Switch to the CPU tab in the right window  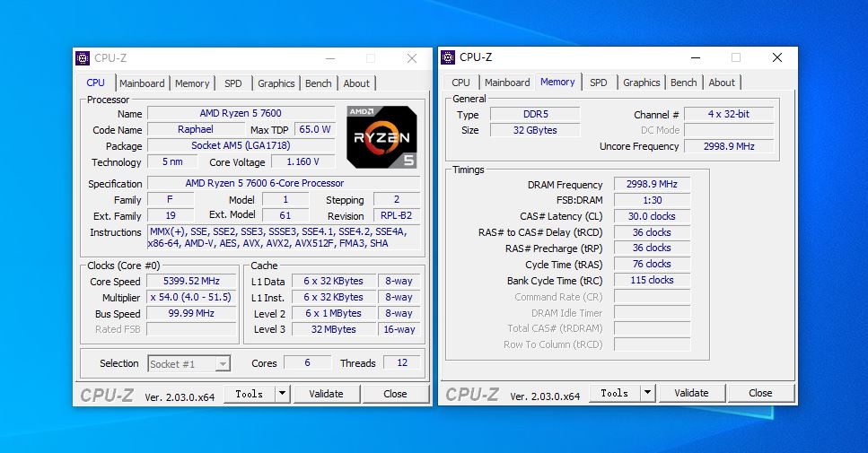(x=460, y=83)
